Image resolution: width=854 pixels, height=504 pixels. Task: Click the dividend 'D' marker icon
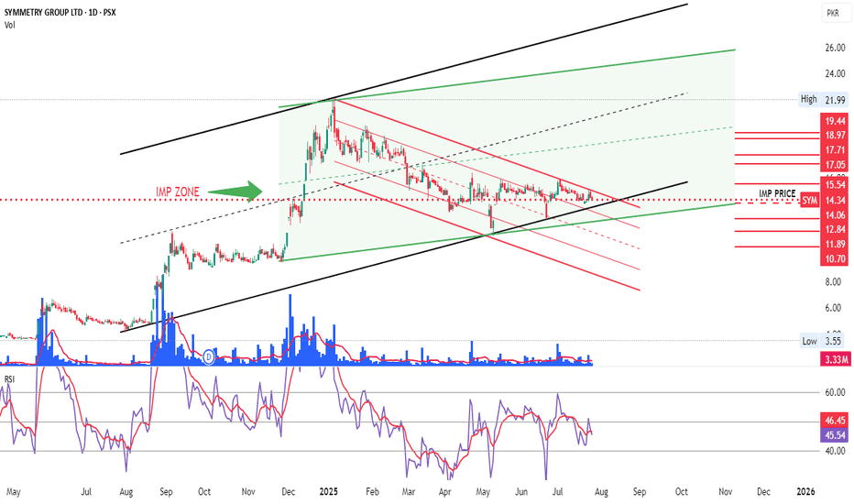[x=209, y=356]
